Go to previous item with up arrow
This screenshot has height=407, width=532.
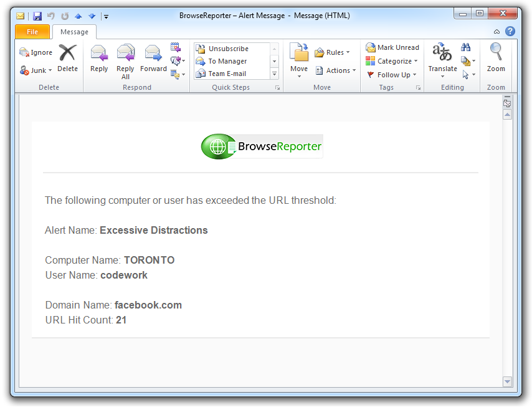click(x=78, y=16)
